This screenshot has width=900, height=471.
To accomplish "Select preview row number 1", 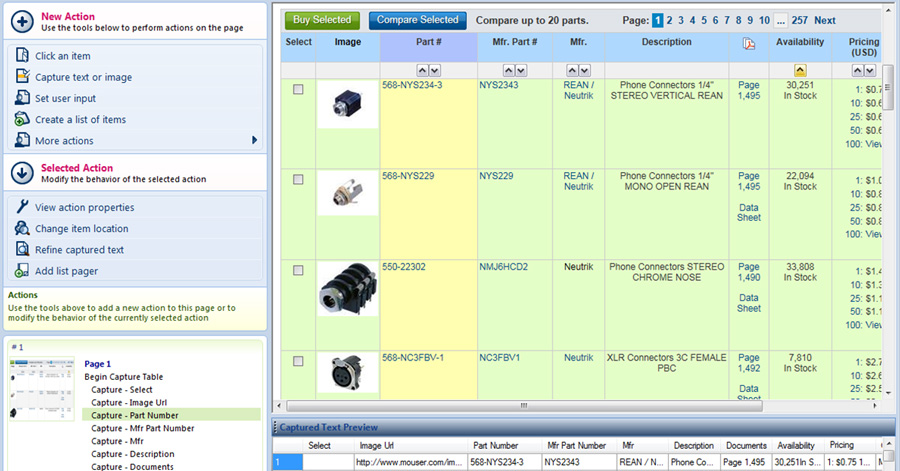I will 288,462.
